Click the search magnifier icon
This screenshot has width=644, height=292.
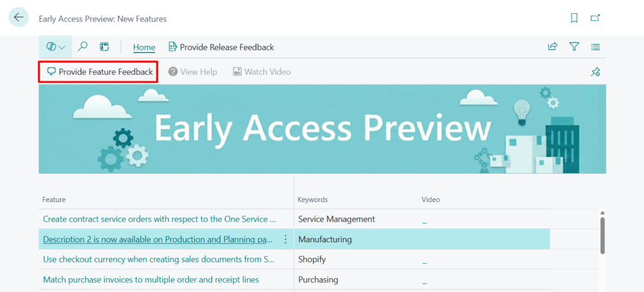[x=83, y=47]
